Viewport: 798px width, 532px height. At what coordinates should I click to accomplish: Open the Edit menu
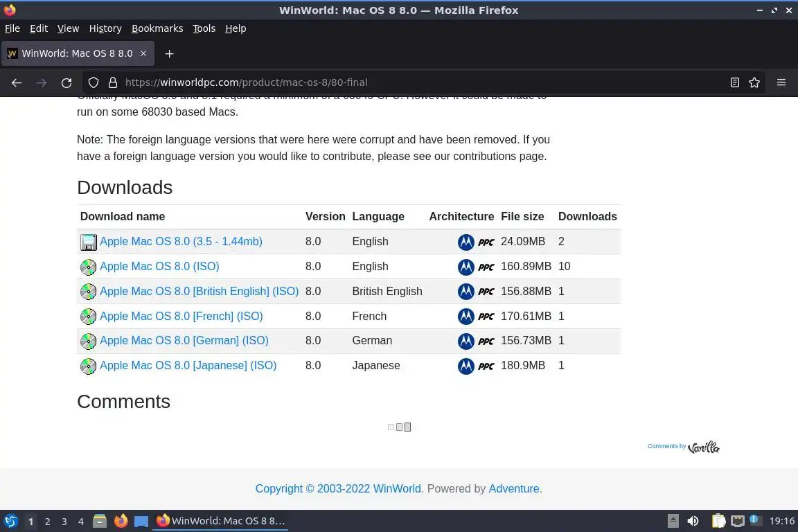(39, 28)
